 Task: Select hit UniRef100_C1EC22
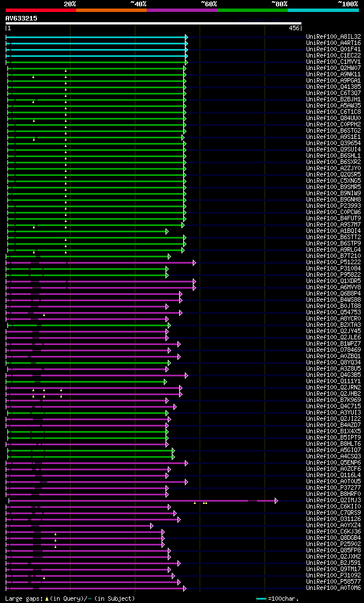[x=333, y=56]
